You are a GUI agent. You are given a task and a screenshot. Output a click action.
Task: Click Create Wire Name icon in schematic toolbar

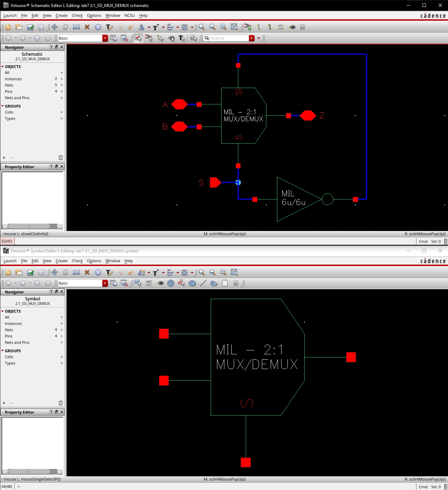point(280,27)
